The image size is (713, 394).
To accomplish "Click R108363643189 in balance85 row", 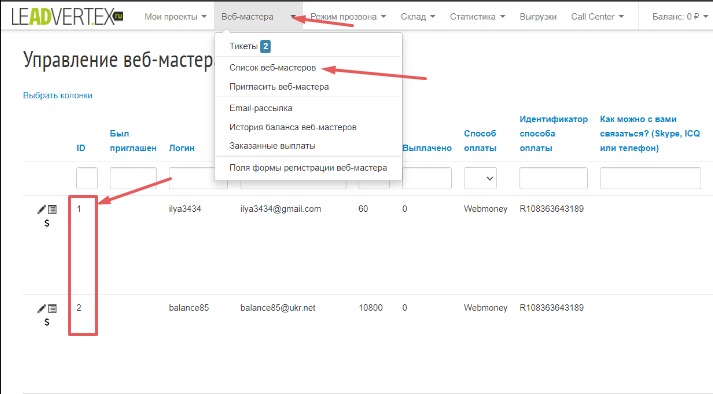I will point(552,308).
